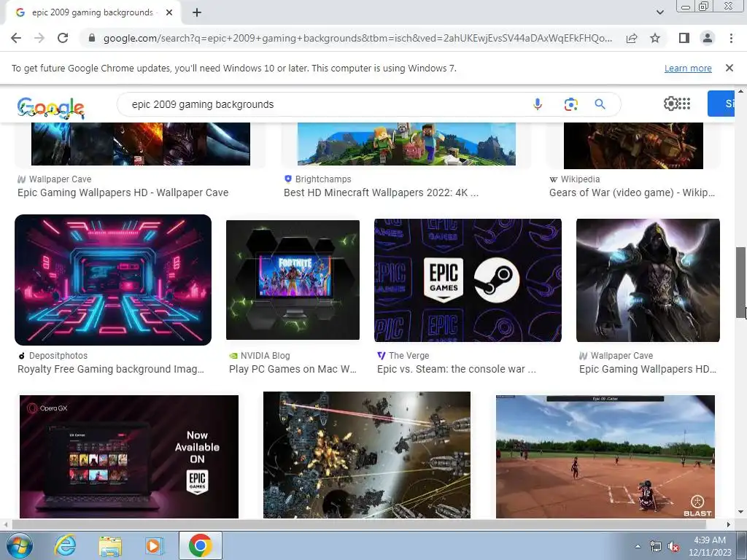Click the Depositphotos source label
Screen dimensions: 747x560
tap(58, 356)
